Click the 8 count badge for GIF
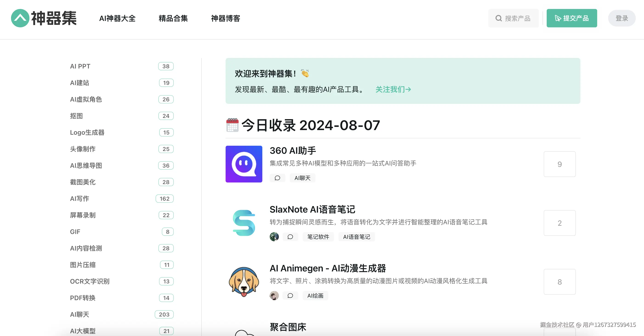Viewport: 644px width, 336px height. [168, 232]
